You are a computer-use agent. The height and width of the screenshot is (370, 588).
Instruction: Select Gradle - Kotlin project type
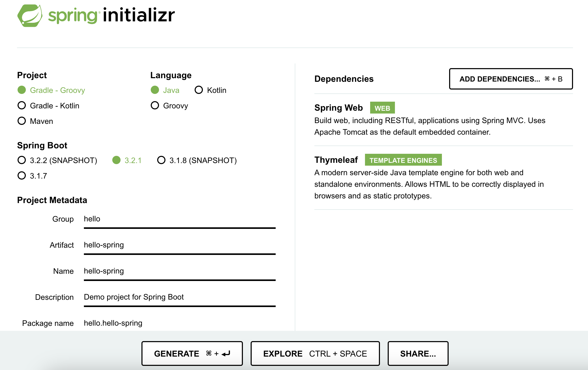tap(48, 106)
